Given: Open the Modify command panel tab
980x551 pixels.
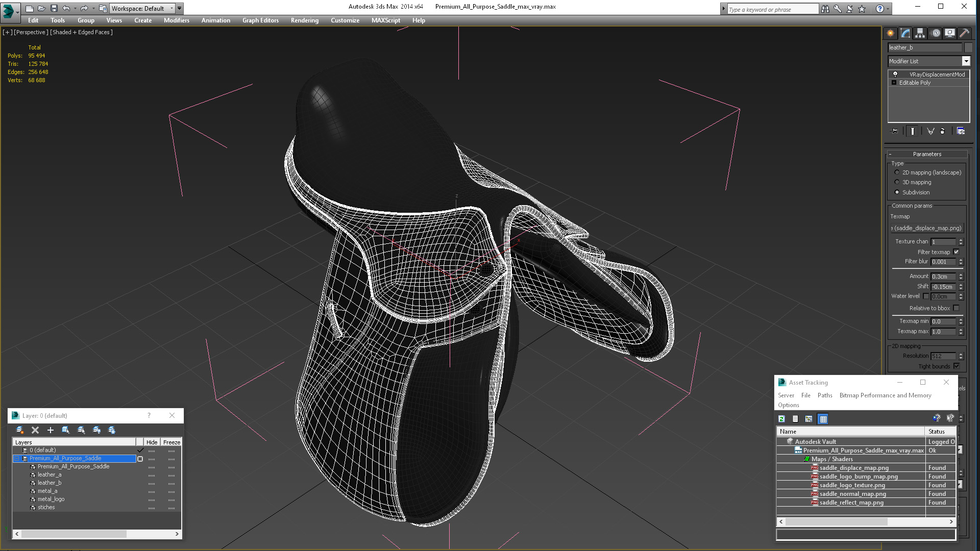Looking at the screenshot, I should click(905, 33).
